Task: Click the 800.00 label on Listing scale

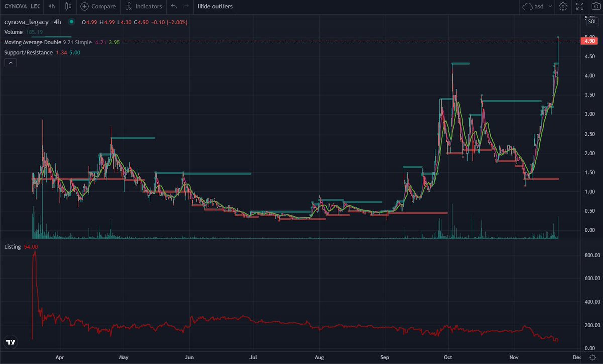Action: coord(593,255)
